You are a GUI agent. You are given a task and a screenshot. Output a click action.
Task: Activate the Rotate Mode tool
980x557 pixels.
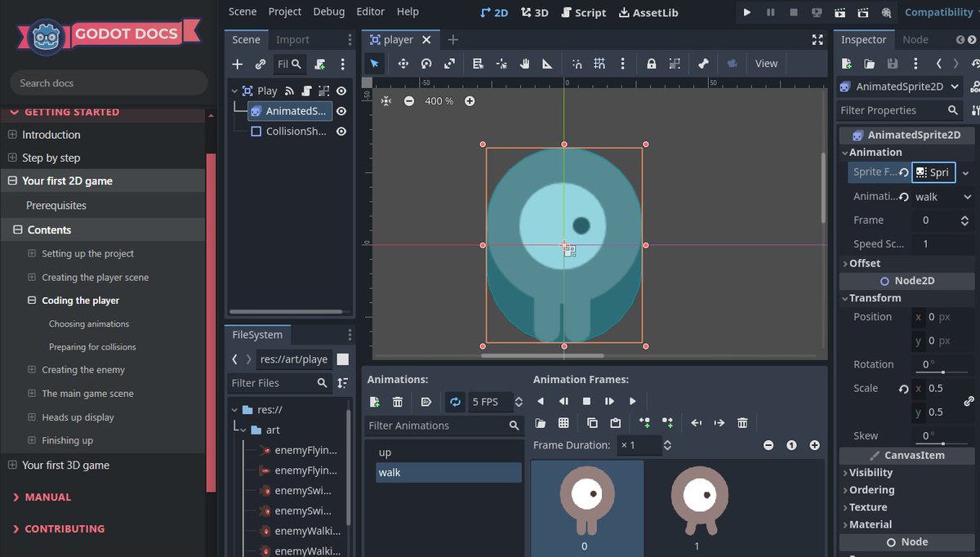pyautogui.click(x=426, y=64)
